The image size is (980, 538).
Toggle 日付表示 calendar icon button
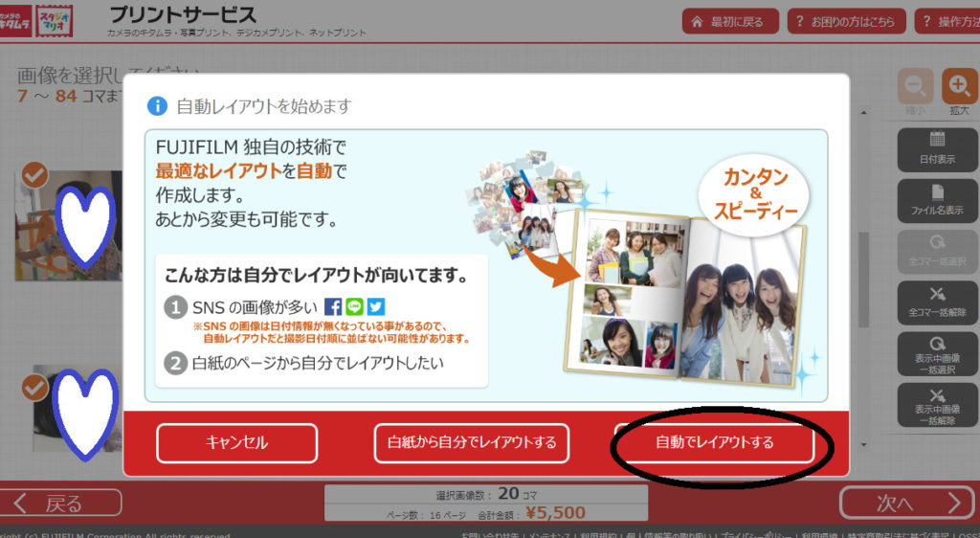pos(937,149)
